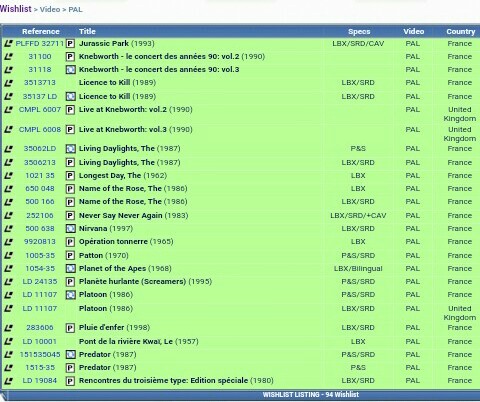Open Opération tonnerre title link
The width and height of the screenshot is (480, 402).
pos(113,242)
